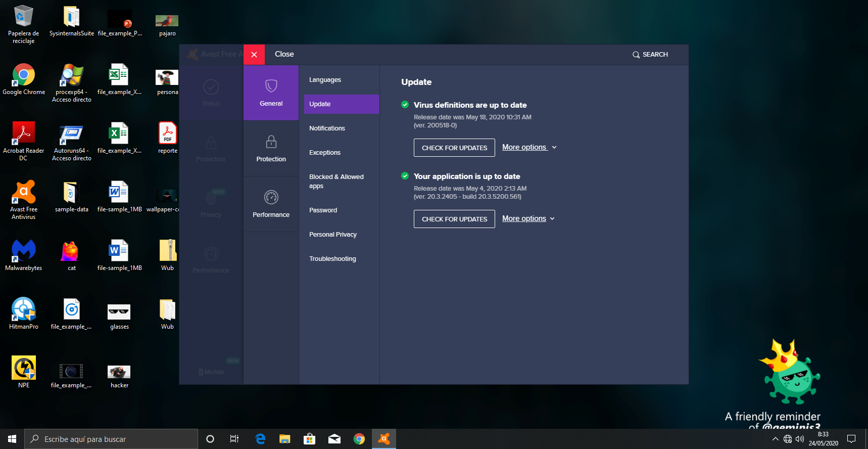
Task: Select the HitmanPro desktop shortcut
Action: point(24,315)
